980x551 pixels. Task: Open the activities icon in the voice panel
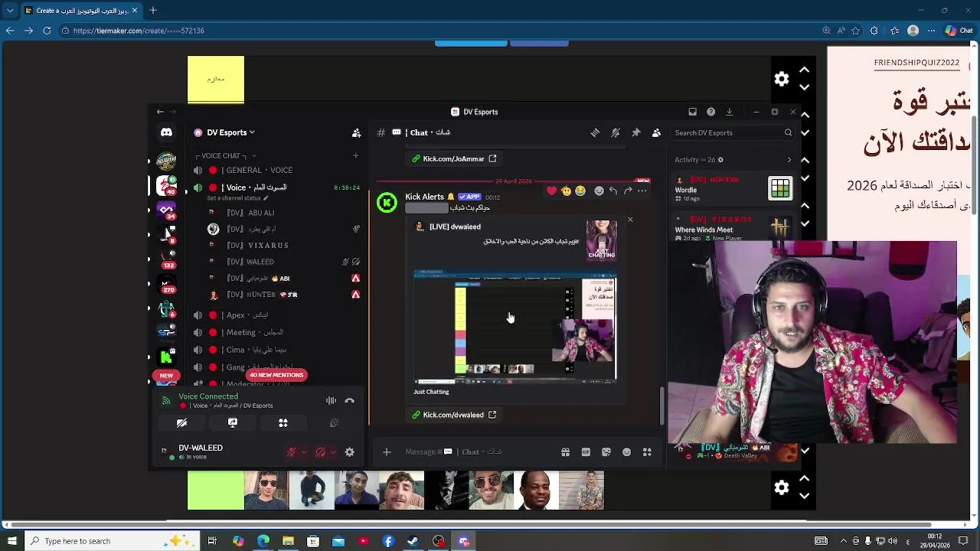[x=283, y=422]
